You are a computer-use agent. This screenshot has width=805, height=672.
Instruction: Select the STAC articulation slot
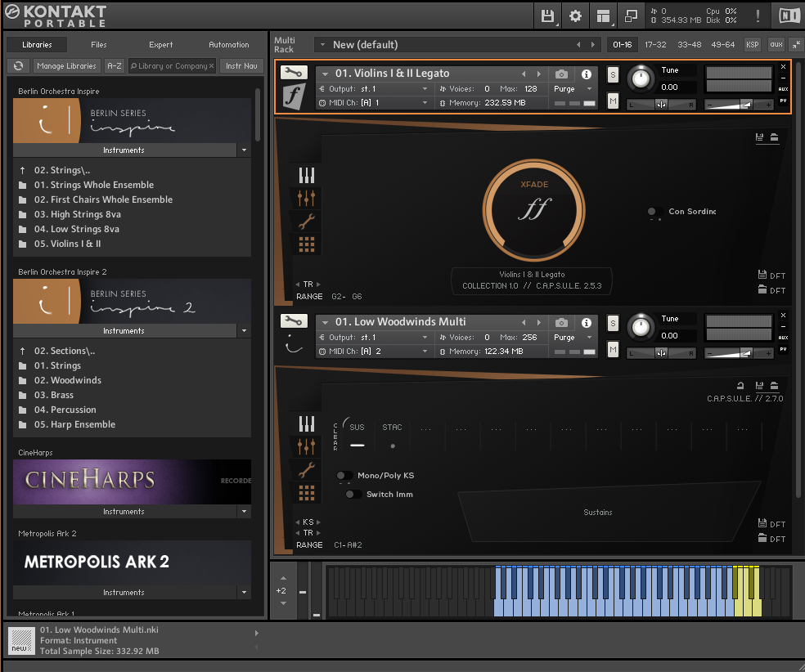tap(392, 436)
